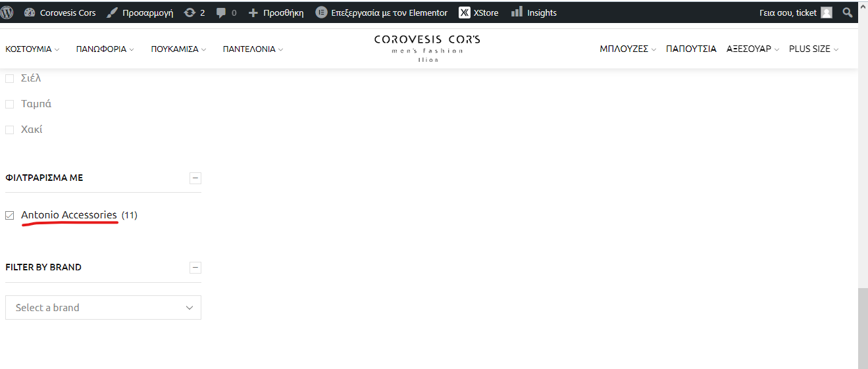
Task: Click the plus icon beside Προσθήκη
Action: pos(253,12)
